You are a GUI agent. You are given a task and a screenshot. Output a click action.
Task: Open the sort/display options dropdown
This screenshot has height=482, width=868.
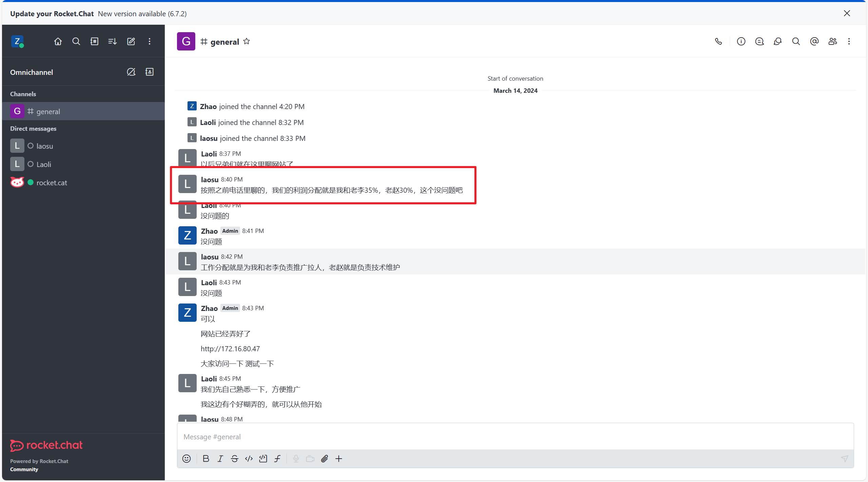point(113,41)
